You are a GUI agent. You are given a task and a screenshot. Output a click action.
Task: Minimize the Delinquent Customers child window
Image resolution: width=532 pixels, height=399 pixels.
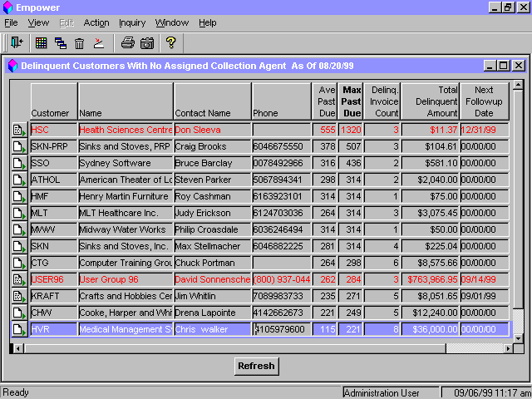tap(490, 66)
